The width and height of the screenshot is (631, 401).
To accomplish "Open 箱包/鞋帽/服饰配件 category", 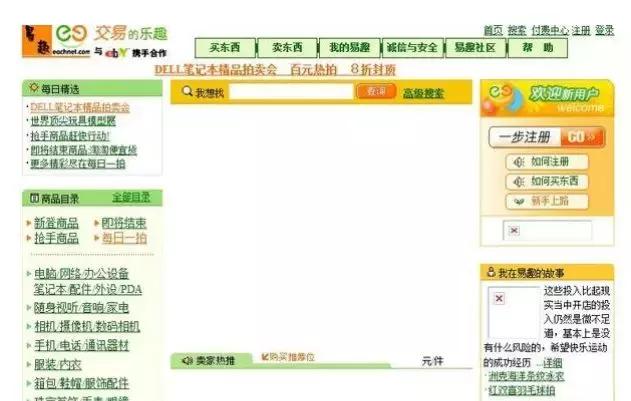I will pos(81,383).
